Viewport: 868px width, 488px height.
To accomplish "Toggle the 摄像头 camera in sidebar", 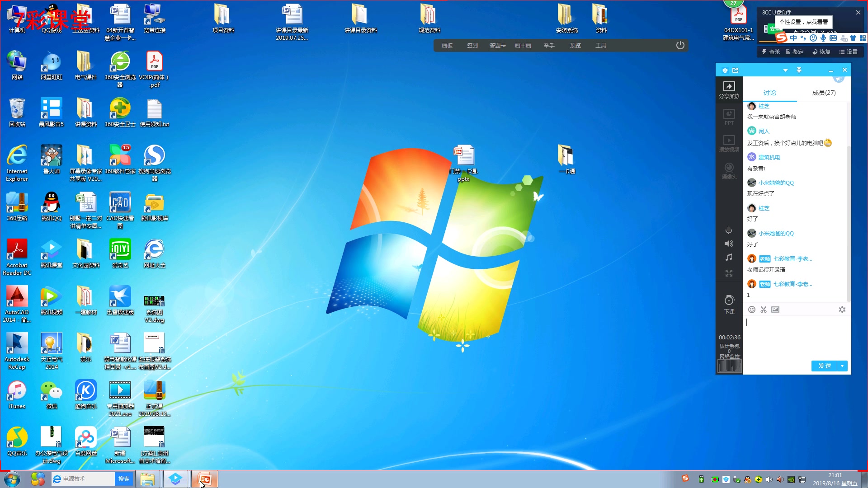I will pos(729,171).
